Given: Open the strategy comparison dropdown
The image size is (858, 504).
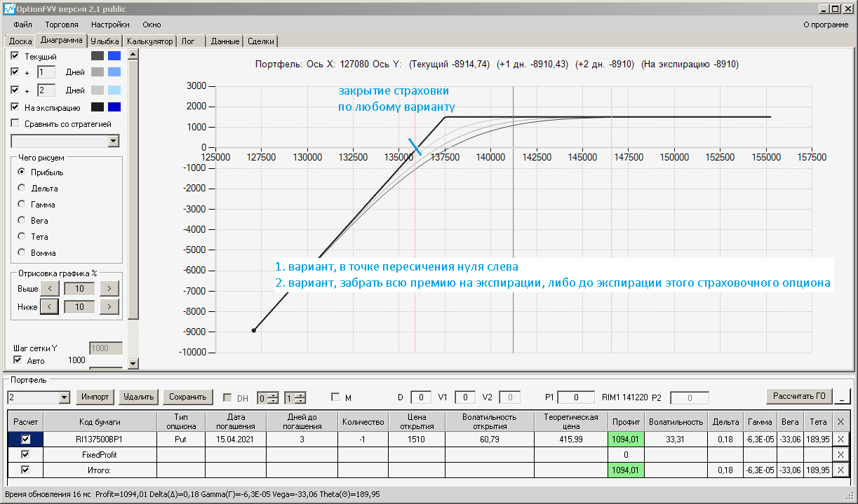Looking at the screenshot, I should pyautogui.click(x=114, y=141).
